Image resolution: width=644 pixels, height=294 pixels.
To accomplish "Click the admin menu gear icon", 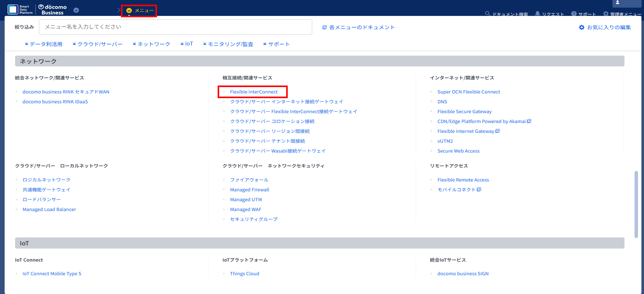I will coord(605,14).
